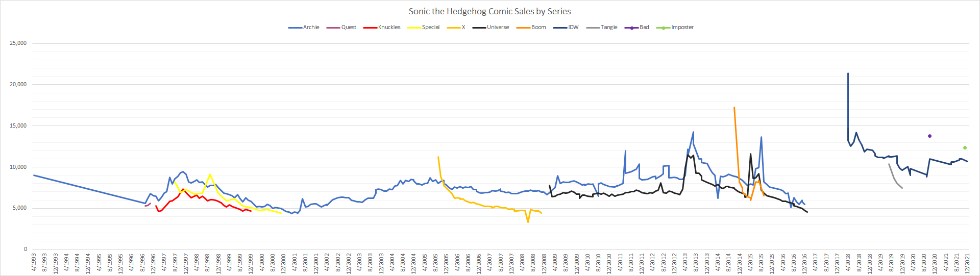Click the 12/2021 x-axis date label

[x=967, y=263]
